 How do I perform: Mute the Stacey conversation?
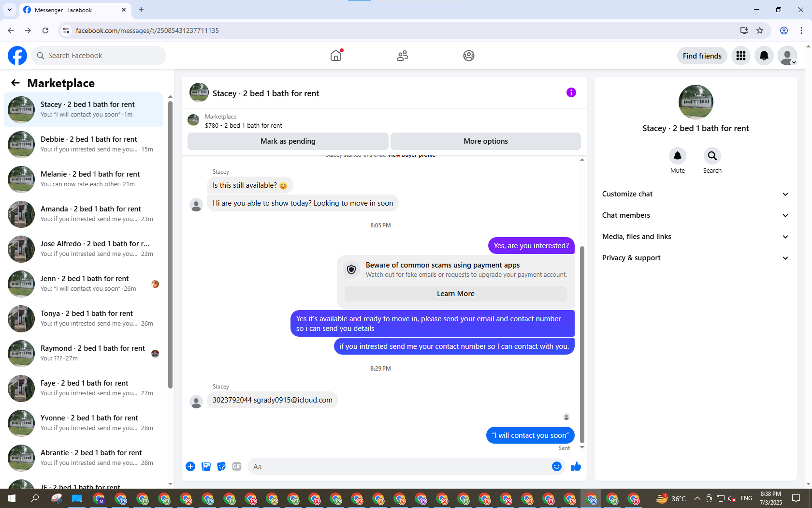click(678, 156)
